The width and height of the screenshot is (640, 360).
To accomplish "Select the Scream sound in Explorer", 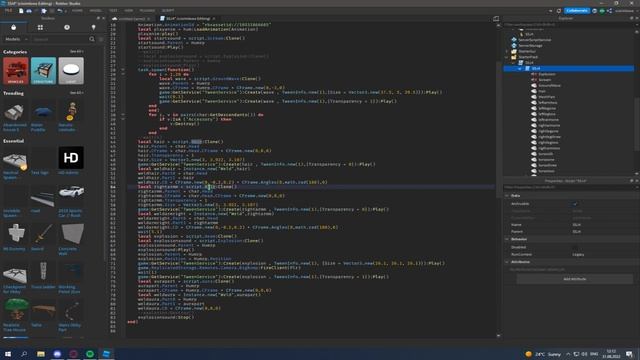I will tap(544, 80).
